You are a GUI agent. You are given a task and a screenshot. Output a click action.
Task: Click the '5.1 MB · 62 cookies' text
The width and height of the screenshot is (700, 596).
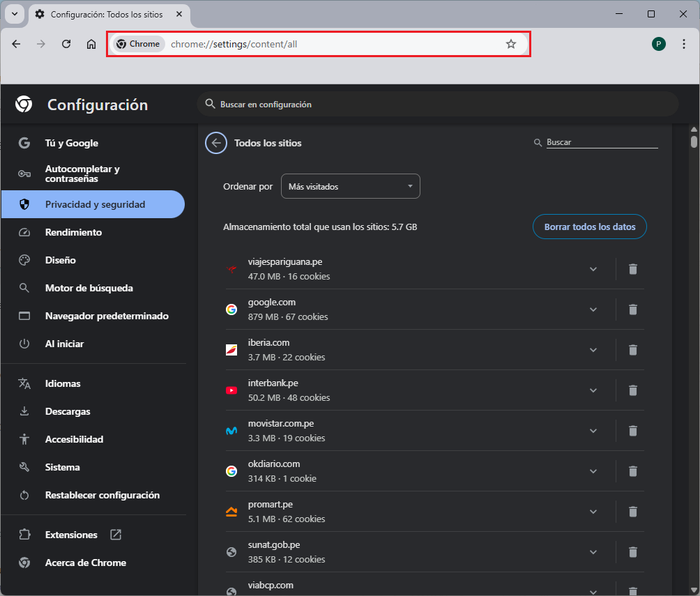[286, 519]
